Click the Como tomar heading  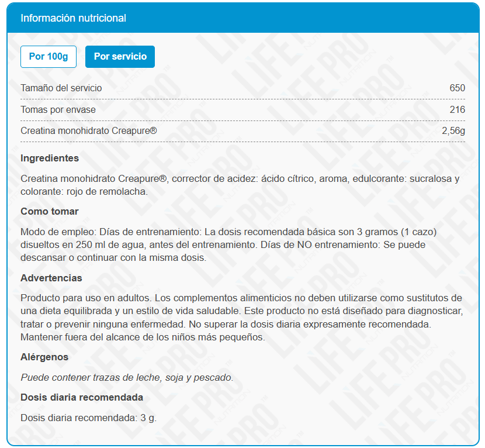[x=49, y=212]
